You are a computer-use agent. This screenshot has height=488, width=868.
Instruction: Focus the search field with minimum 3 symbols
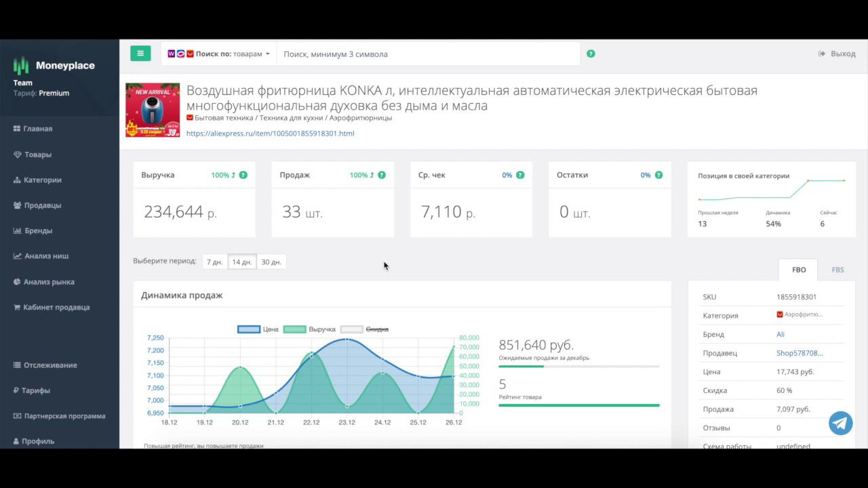coord(429,54)
